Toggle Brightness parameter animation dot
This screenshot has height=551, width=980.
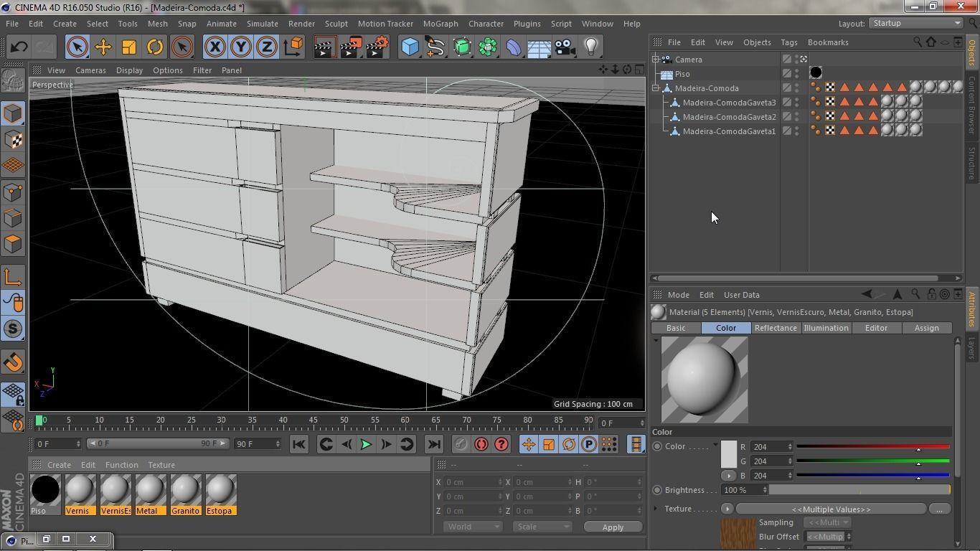pyautogui.click(x=657, y=490)
